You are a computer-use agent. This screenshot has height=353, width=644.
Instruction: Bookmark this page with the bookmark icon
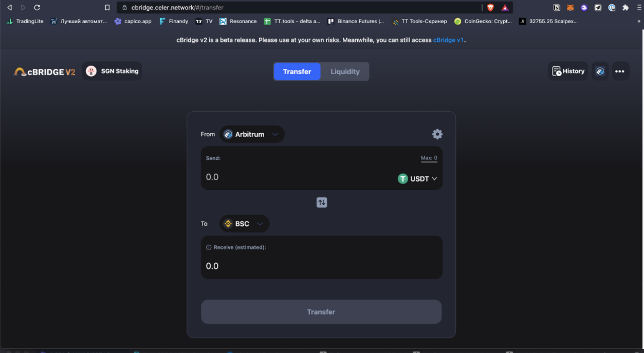[x=107, y=8]
